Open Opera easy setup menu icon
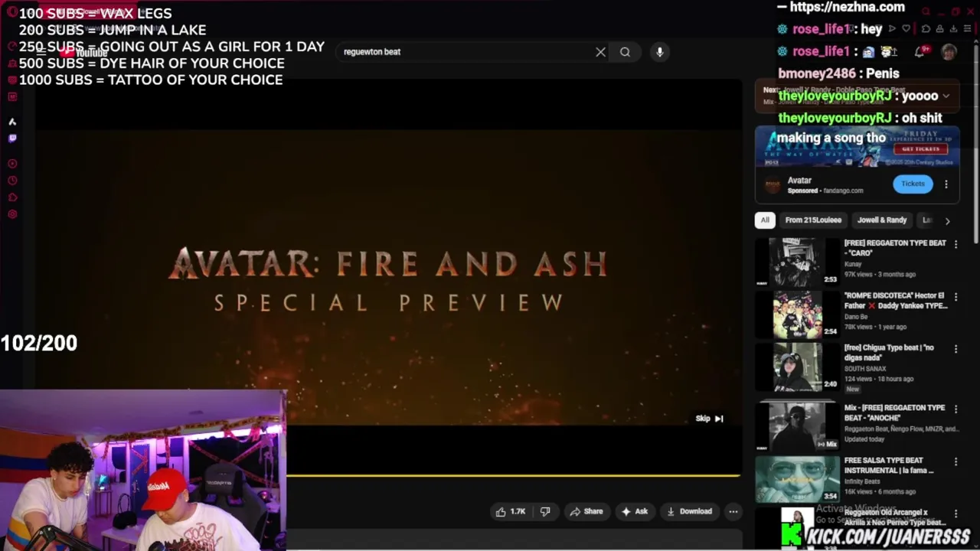Screen dimensions: 980x551 pos(968,29)
